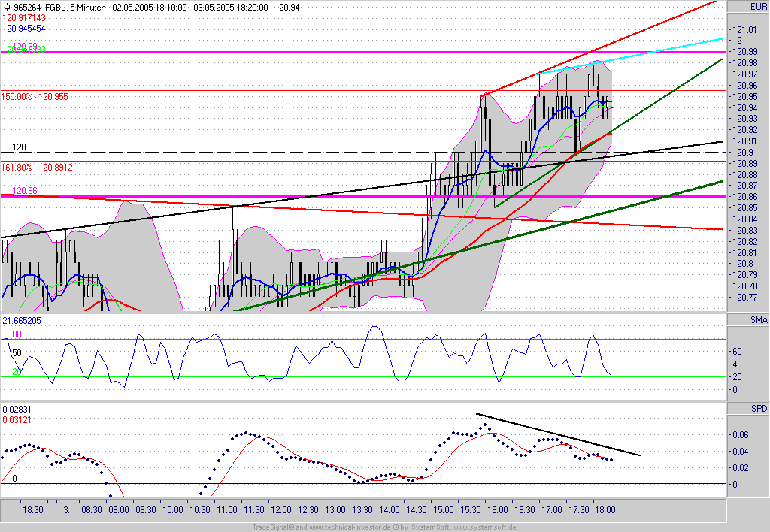This screenshot has width=770, height=532.
Task: Click the black 120.9 dashed line label
Action: pyautogui.click(x=23, y=147)
